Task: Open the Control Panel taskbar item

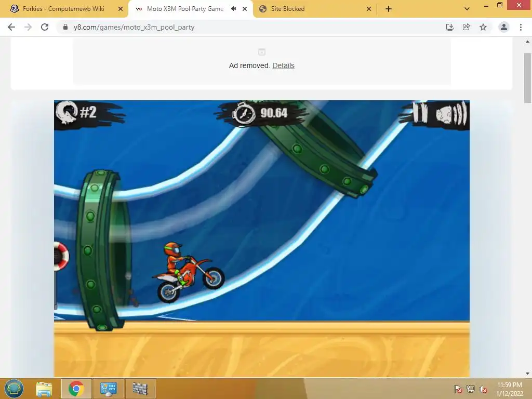Action: [x=109, y=389]
